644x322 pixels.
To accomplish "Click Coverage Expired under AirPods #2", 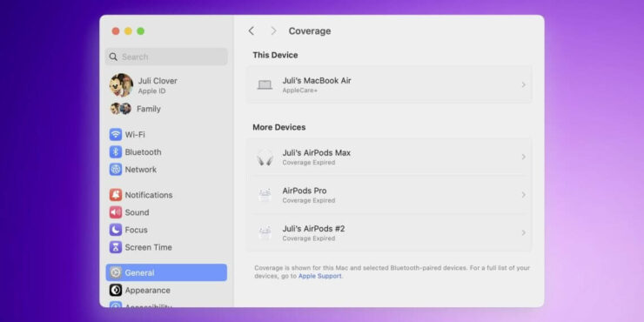I will (x=308, y=238).
